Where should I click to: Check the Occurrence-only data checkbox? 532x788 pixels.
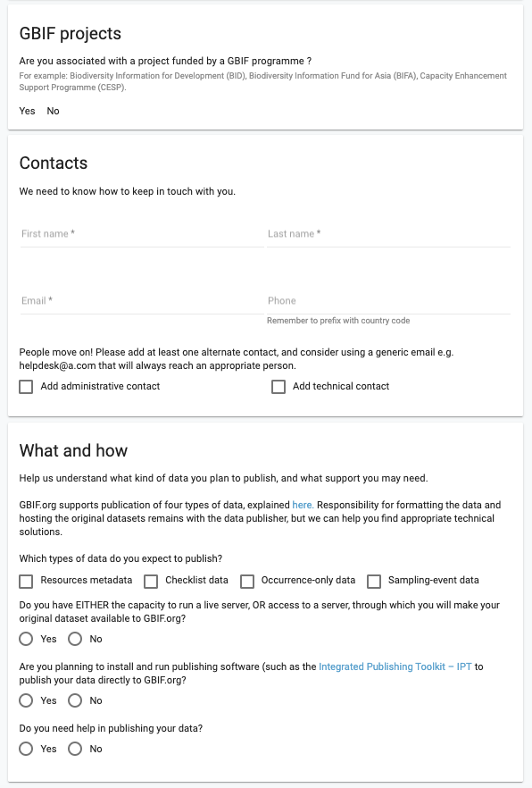[x=247, y=581]
